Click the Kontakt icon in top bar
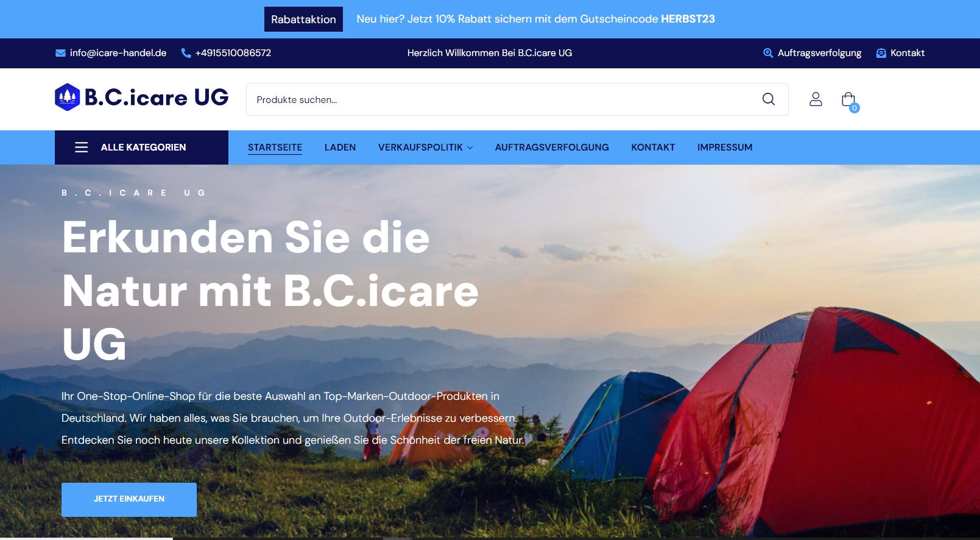 881,53
